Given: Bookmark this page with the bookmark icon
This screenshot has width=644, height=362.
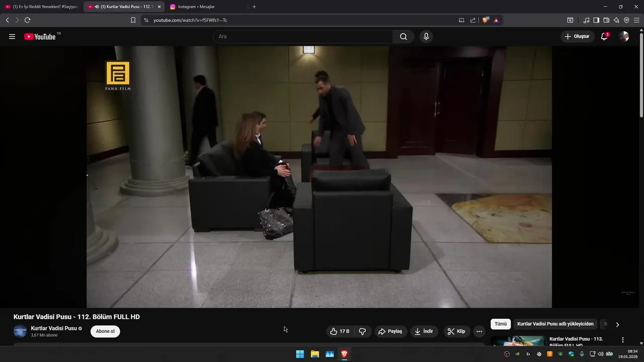Looking at the screenshot, I should pyautogui.click(x=133, y=20).
